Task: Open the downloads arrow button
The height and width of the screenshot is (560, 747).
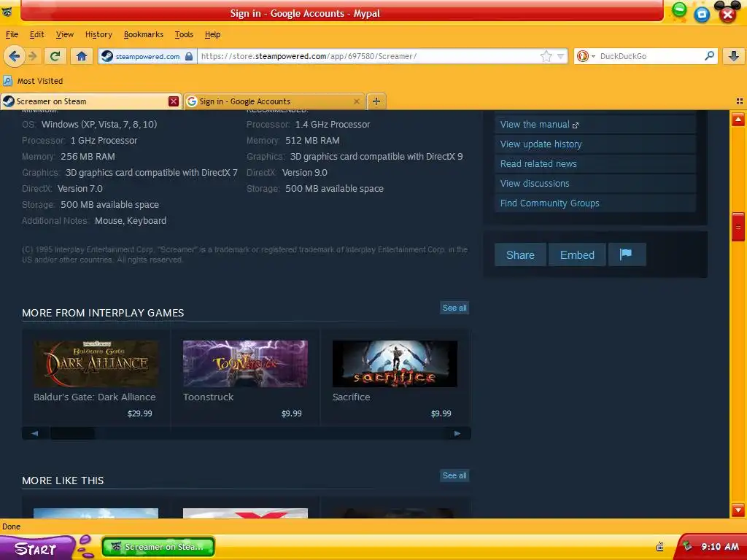Action: pos(734,56)
